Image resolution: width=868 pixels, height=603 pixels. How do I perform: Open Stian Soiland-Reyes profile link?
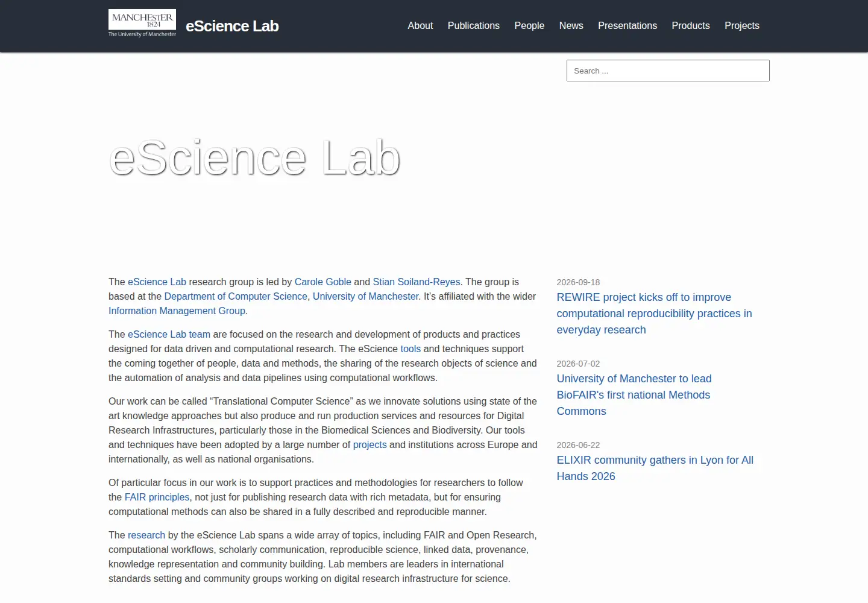click(417, 282)
